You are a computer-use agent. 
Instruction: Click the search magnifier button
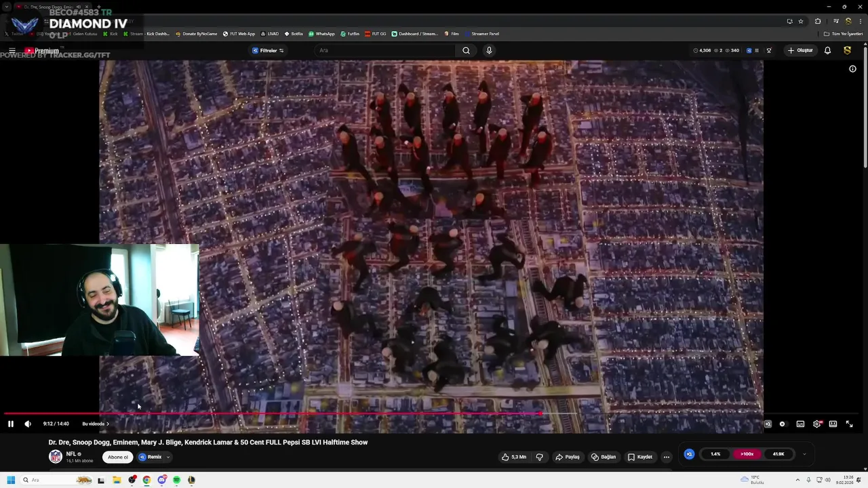tap(466, 50)
